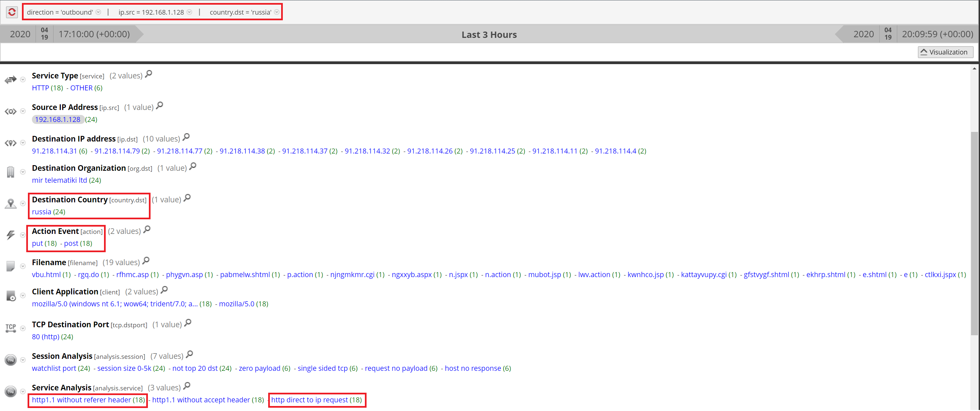Click the Action Event lightning icon

coord(11,235)
